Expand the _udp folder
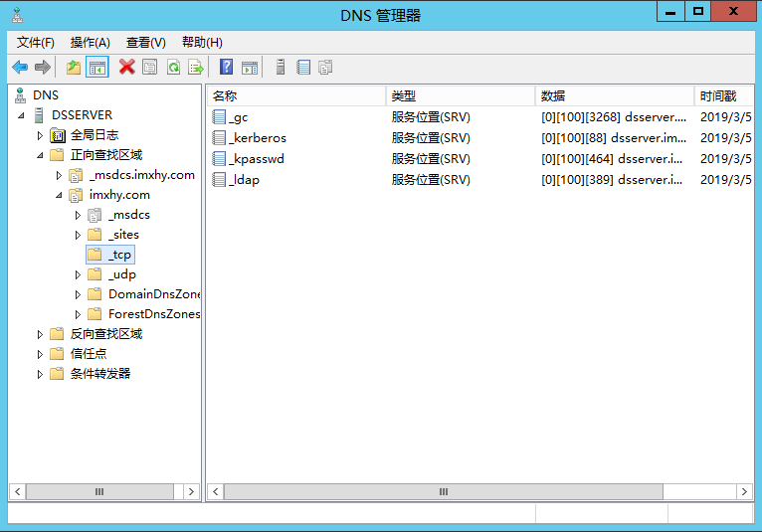Viewport: 762px width, 532px height. [x=78, y=275]
